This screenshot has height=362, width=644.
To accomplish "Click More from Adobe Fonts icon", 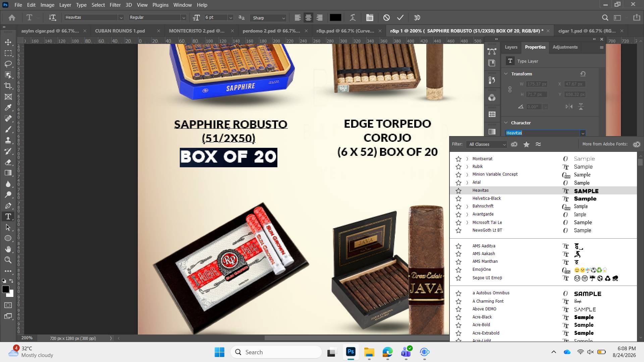I will click(636, 144).
